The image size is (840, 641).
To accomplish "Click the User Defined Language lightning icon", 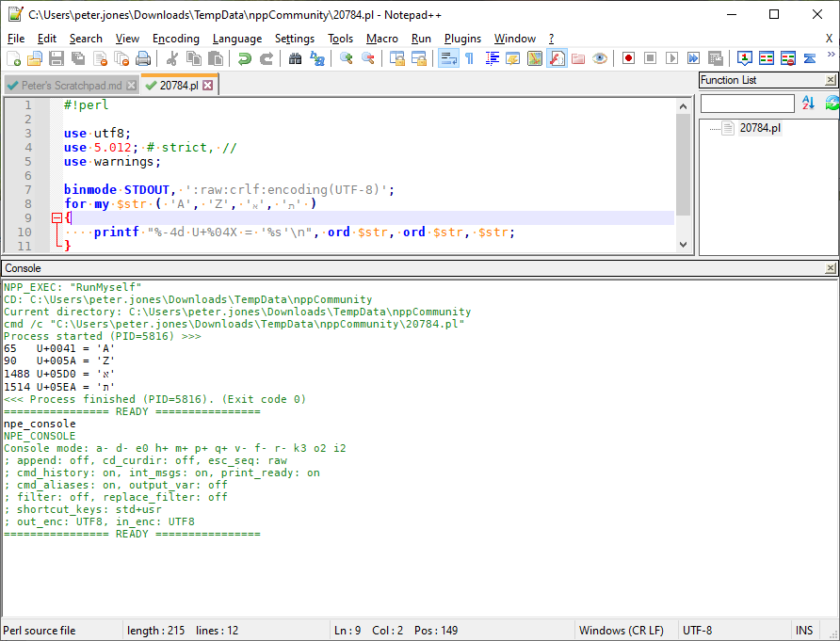I will pyautogui.click(x=512, y=58).
